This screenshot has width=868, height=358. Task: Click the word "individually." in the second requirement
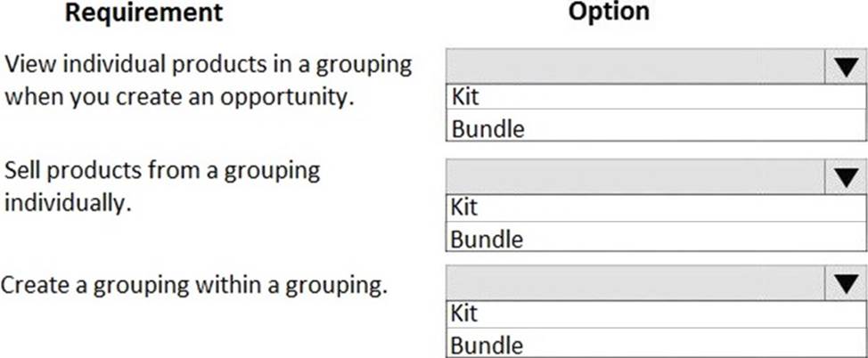[x=68, y=201]
